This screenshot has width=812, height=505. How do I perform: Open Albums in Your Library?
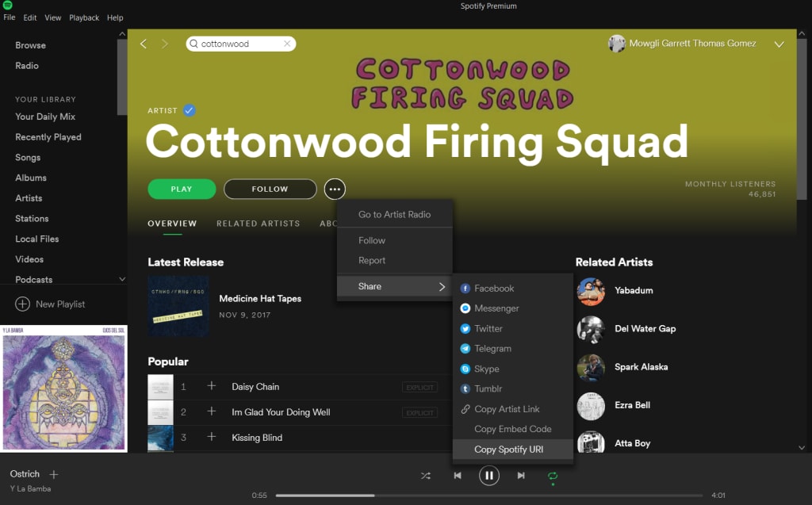point(31,178)
